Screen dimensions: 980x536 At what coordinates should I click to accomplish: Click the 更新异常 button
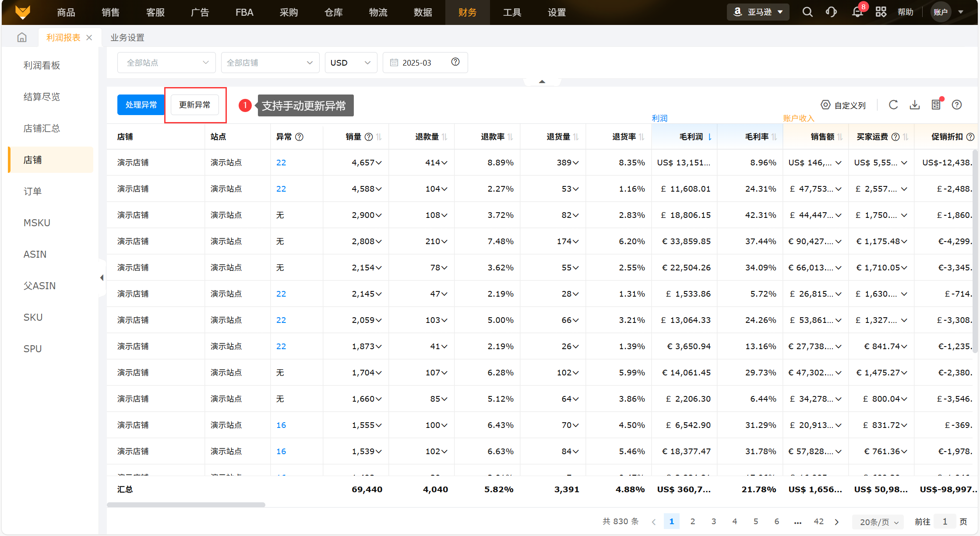[195, 105]
